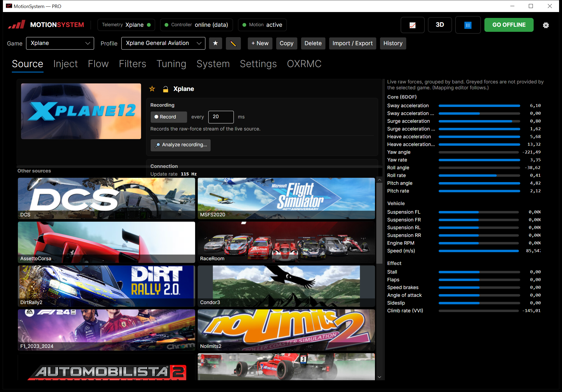Expand the Profile dropdown Xplane General Aviation
Viewport: 562px width, 392px height.
coord(163,43)
